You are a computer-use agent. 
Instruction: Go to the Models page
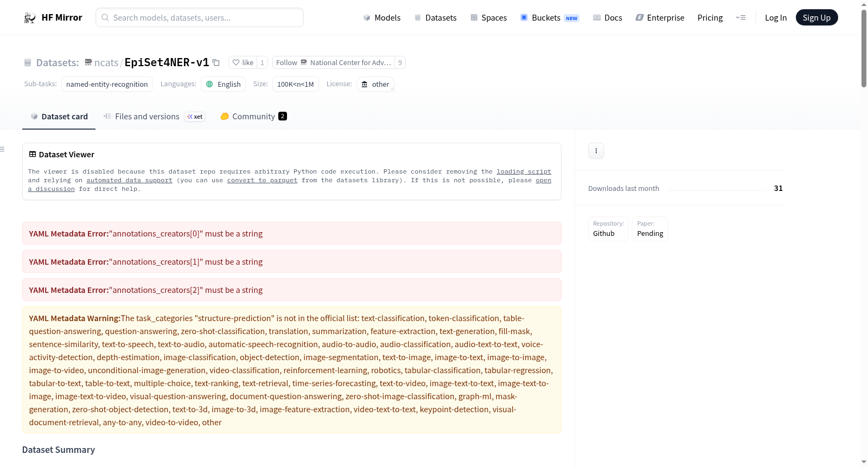(x=382, y=17)
